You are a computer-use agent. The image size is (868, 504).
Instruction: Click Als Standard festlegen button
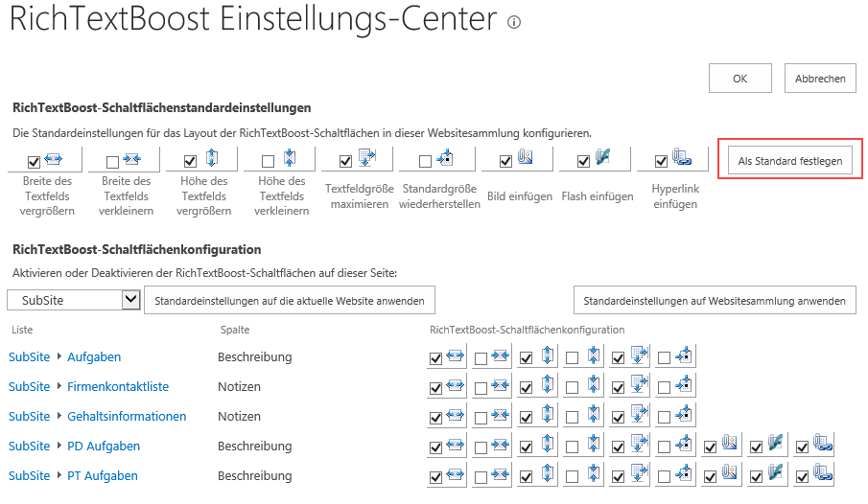(790, 160)
